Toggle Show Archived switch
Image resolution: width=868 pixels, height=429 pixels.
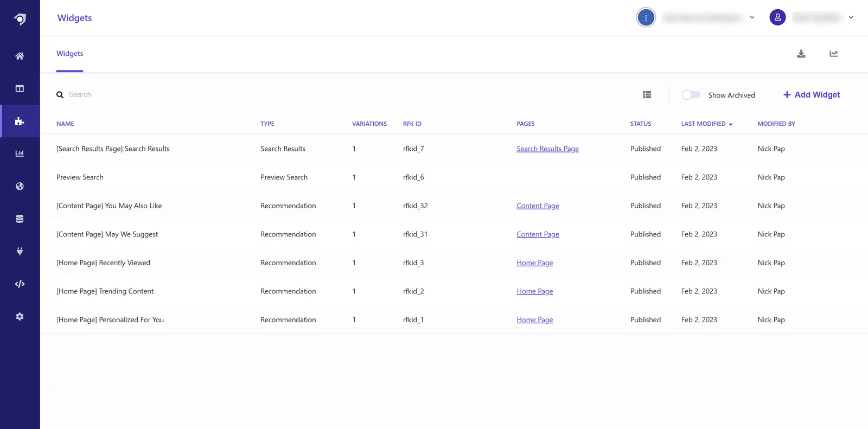point(691,95)
